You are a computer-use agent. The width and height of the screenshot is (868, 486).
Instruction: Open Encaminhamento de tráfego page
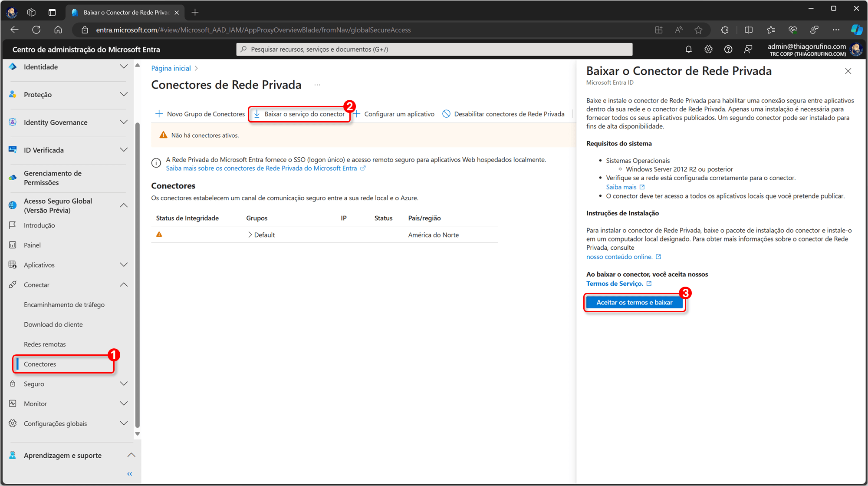[64, 305]
